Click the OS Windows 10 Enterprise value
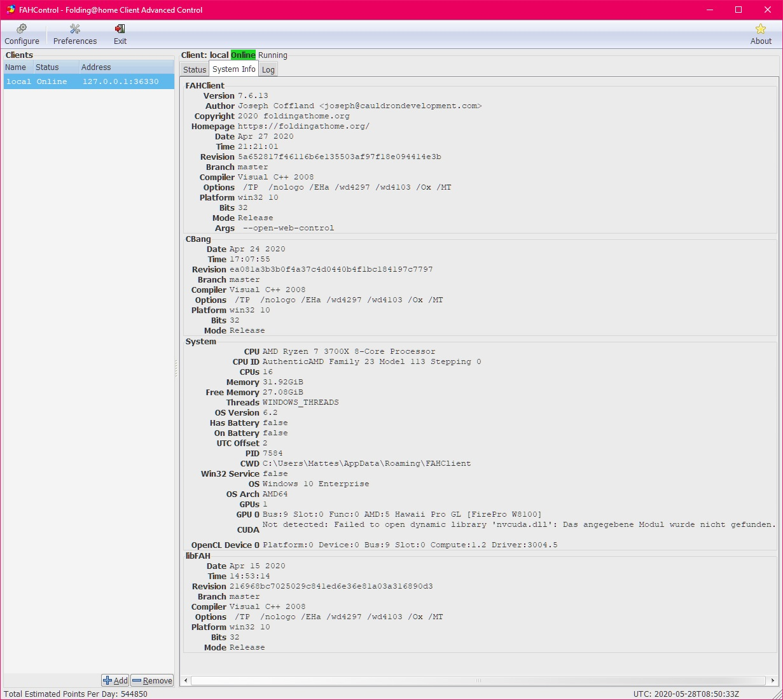This screenshot has width=783, height=700. [x=315, y=484]
